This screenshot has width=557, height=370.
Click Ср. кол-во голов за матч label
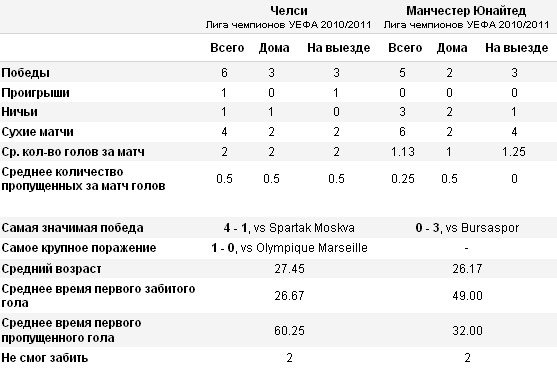[x=73, y=152]
